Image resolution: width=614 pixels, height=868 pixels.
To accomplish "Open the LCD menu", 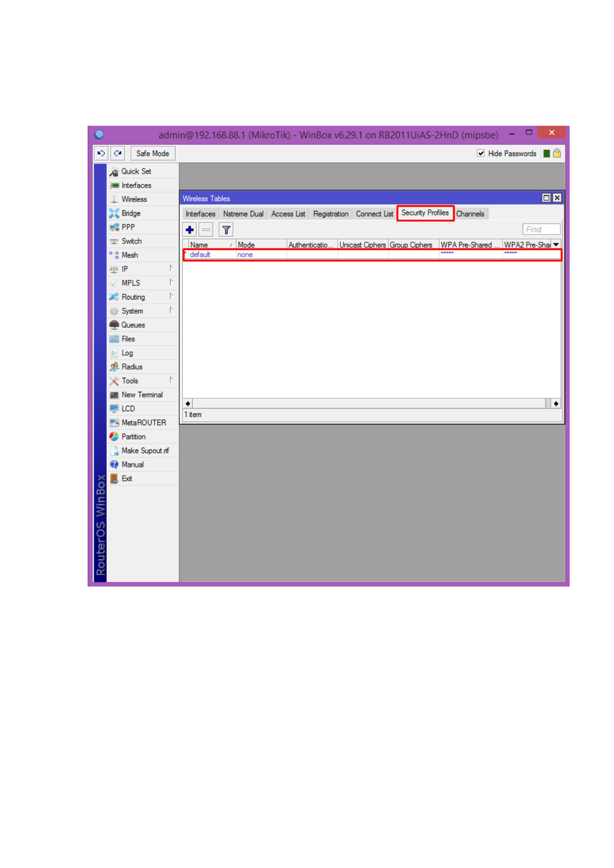I will click(142, 409).
